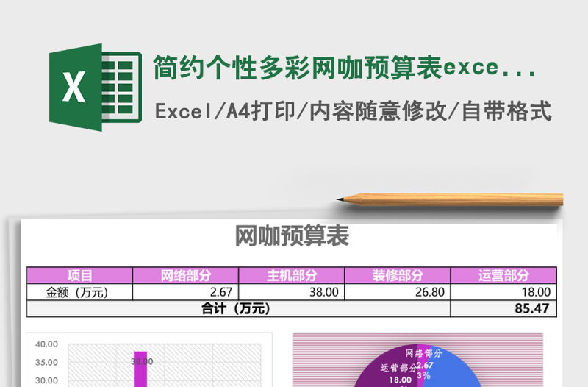
Task: Click the pencil image above the sheet
Action: (450, 198)
